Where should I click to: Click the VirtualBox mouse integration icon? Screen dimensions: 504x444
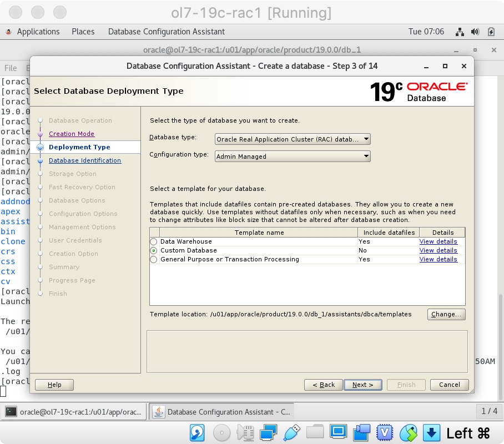tap(408, 433)
